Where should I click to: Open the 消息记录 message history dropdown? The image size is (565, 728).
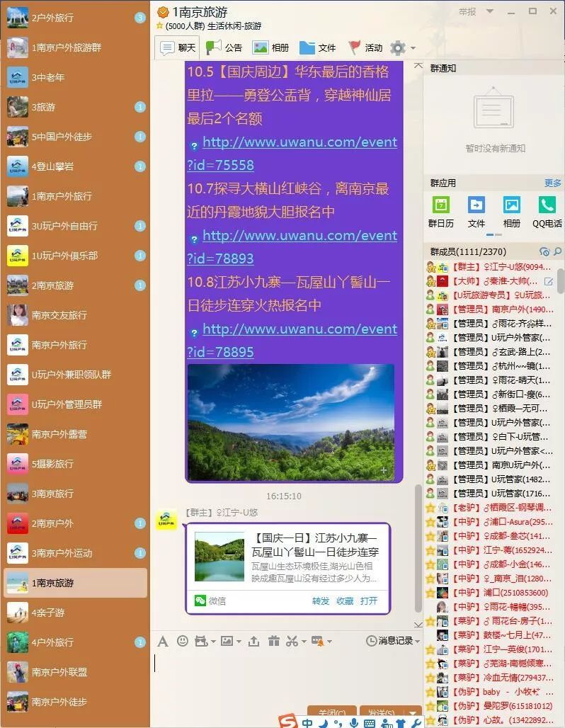point(393,641)
